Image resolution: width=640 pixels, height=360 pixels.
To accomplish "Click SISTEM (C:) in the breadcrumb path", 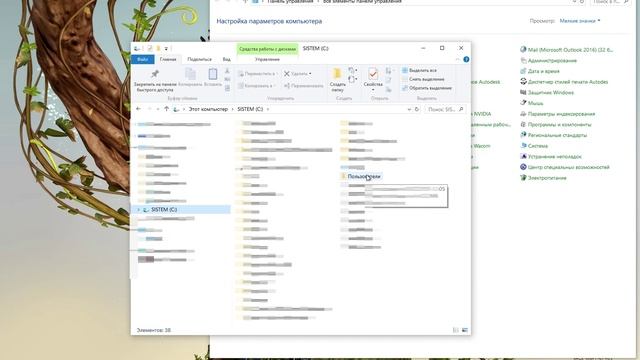I will [x=250, y=109].
